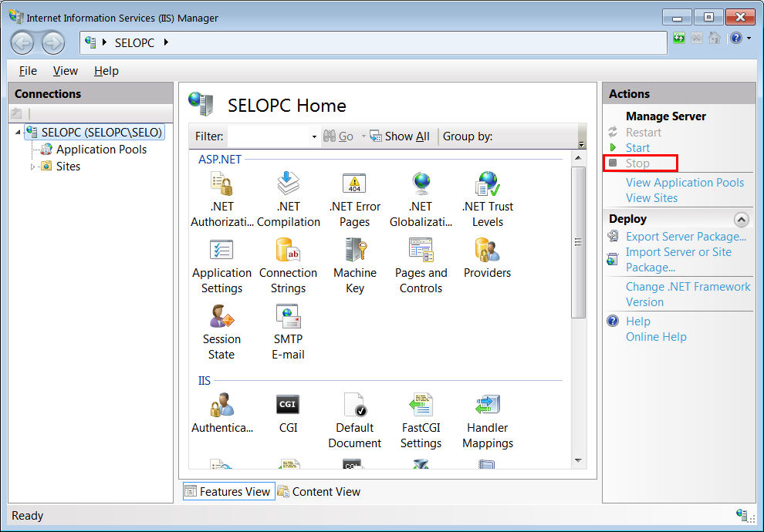The width and height of the screenshot is (764, 532).
Task: Click the Show All button
Action: tap(400, 136)
